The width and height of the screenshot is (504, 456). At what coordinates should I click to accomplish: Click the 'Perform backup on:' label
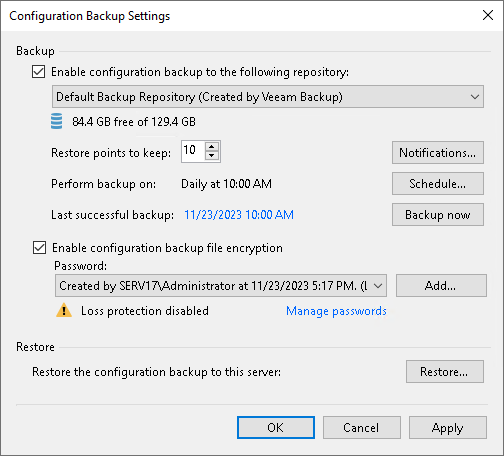(x=103, y=184)
